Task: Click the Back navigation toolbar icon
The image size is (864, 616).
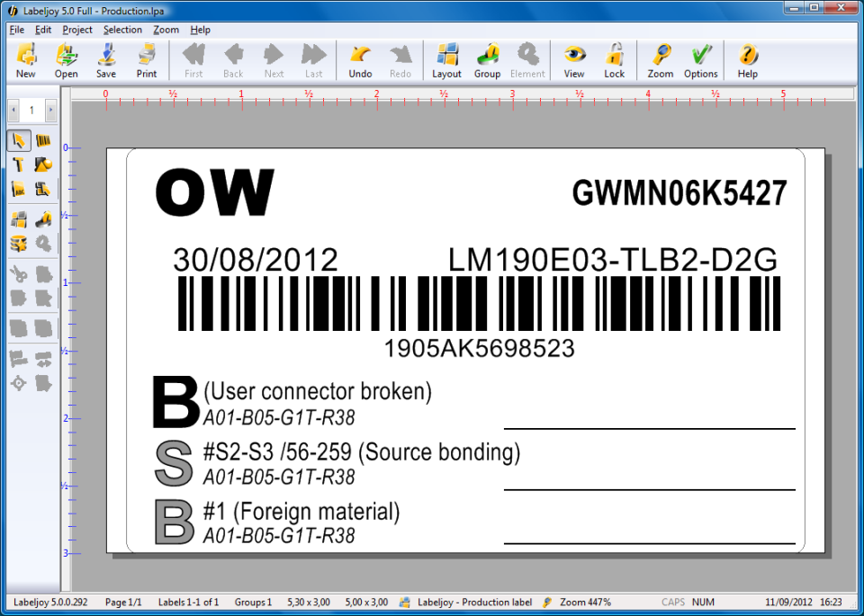Action: click(234, 60)
